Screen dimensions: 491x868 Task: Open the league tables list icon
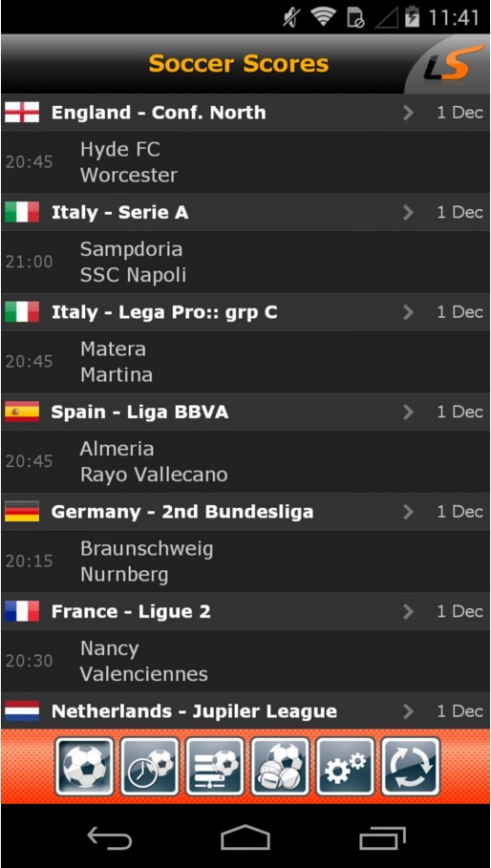[215, 767]
